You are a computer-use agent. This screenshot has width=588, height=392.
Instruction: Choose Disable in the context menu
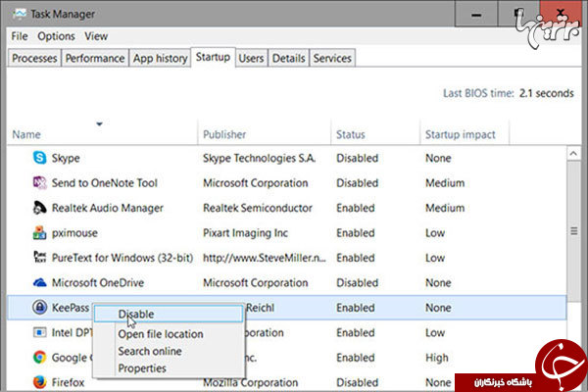[169, 314]
